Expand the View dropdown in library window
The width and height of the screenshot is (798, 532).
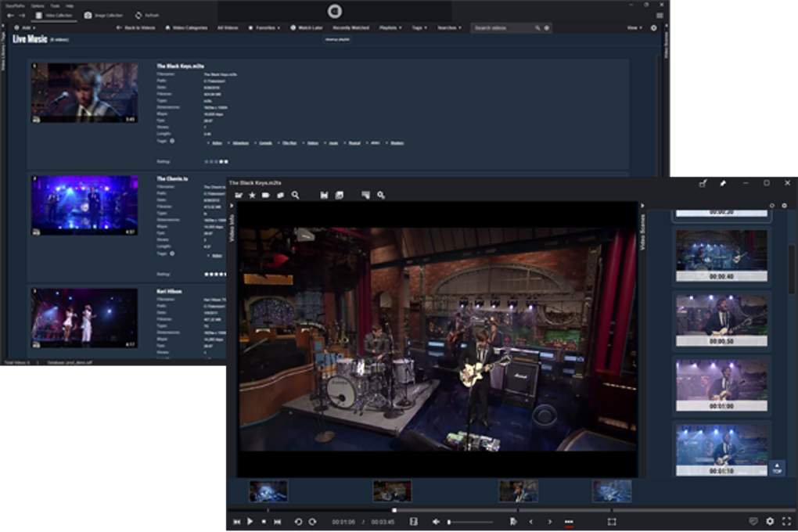coord(634,28)
